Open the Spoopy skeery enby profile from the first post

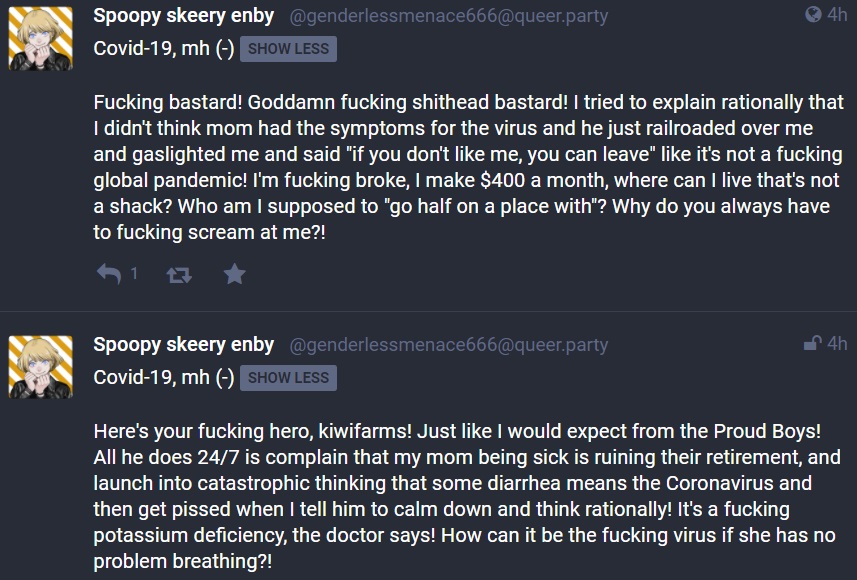[x=184, y=16]
